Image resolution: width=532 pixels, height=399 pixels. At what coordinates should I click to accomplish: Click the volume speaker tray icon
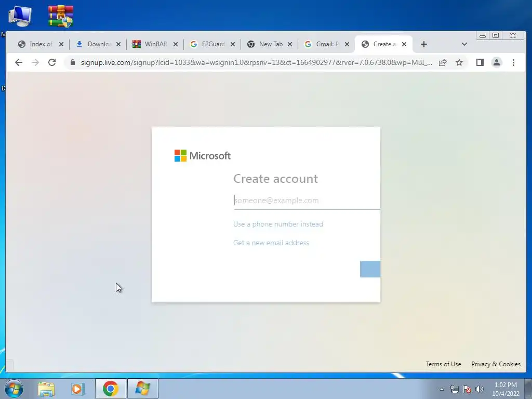pyautogui.click(x=480, y=389)
